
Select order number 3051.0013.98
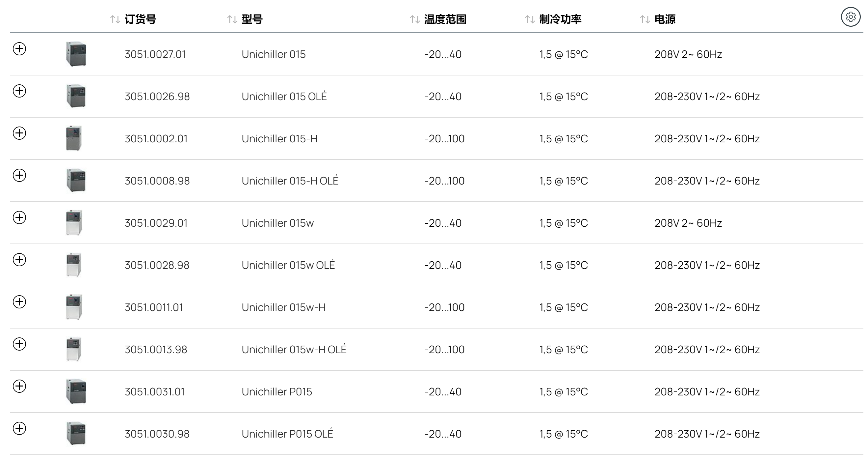point(156,349)
